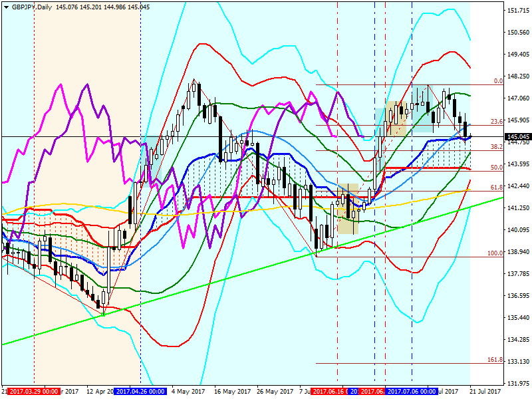Select the 2017.04.26 00:00 blue date marker
This screenshot has width=532, height=399.
140,392
